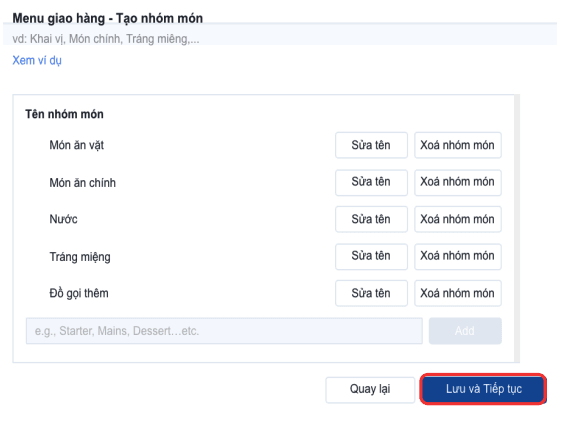Click Sửa tên for Món ăn vặt
Image resolution: width=565 pixels, height=422 pixels.
(x=371, y=145)
